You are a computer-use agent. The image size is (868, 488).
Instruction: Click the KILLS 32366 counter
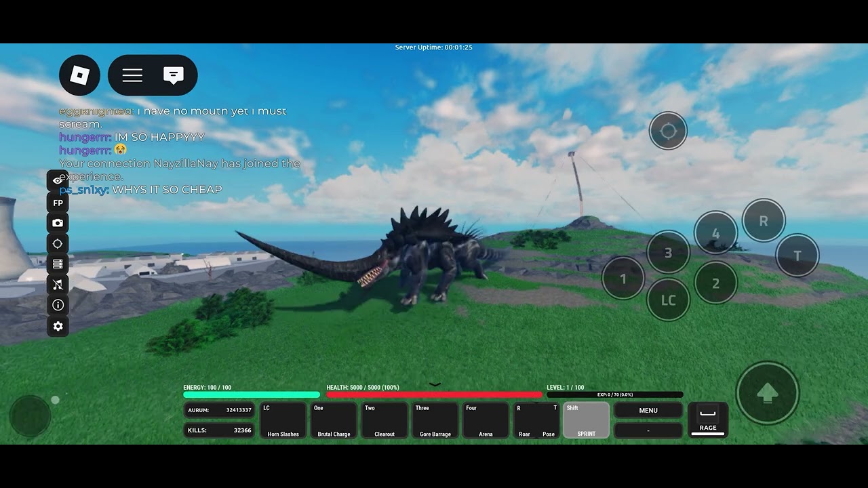[x=219, y=430]
